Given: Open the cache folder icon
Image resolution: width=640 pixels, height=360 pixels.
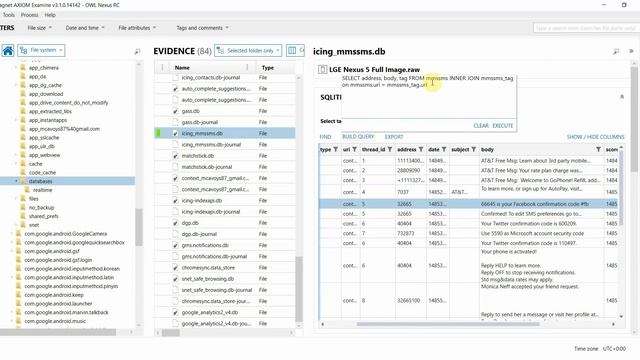Looking at the screenshot, I should (23, 164).
